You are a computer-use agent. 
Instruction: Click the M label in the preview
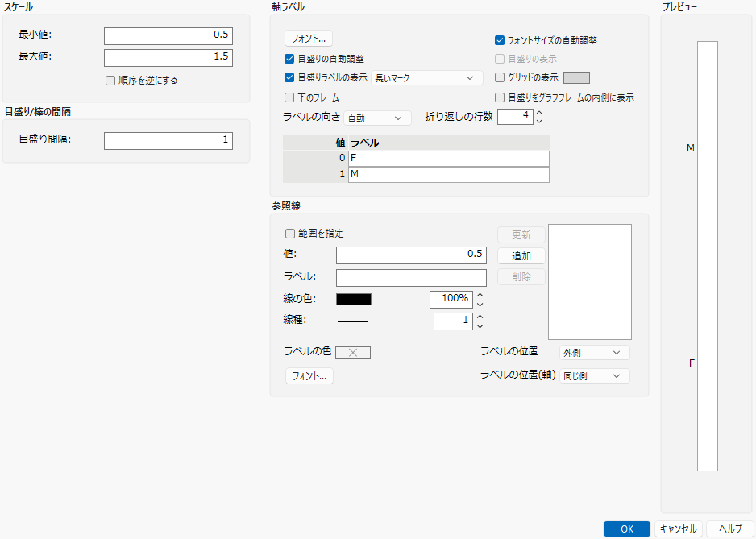pyautogui.click(x=691, y=148)
